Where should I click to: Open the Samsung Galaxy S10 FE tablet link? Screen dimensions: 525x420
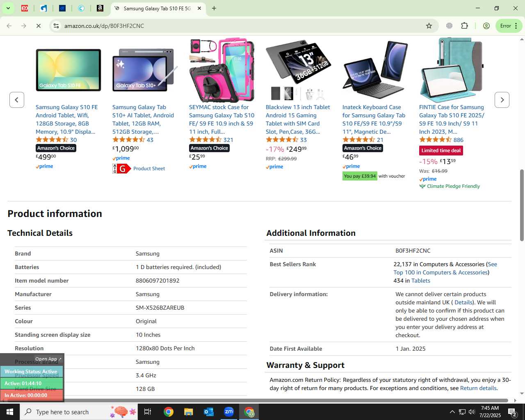66,119
